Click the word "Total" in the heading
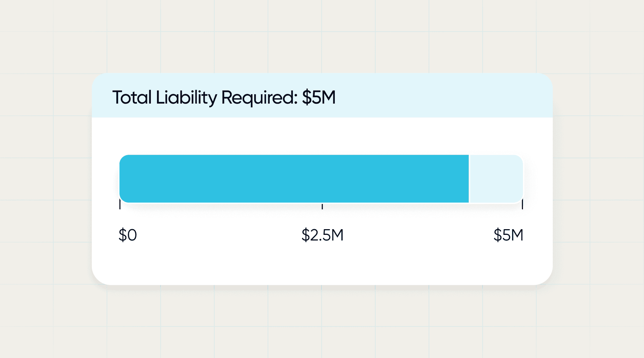This screenshot has height=358, width=644. tap(132, 97)
